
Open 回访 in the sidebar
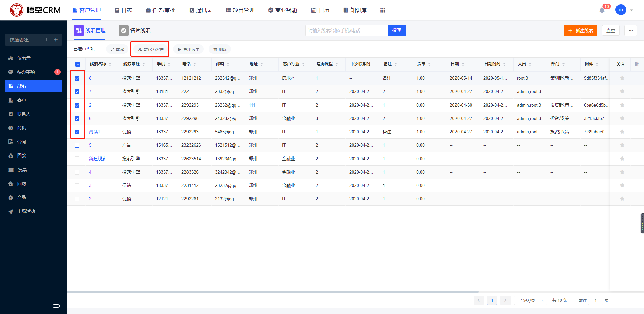[x=34, y=184]
